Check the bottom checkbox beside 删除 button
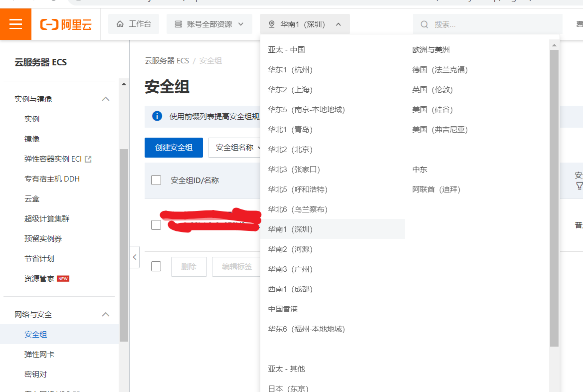 click(156, 266)
